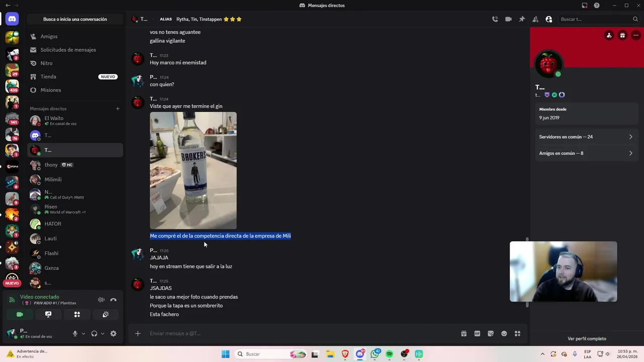Open output device options arrow beside headphones
The image size is (644, 362).
click(103, 333)
